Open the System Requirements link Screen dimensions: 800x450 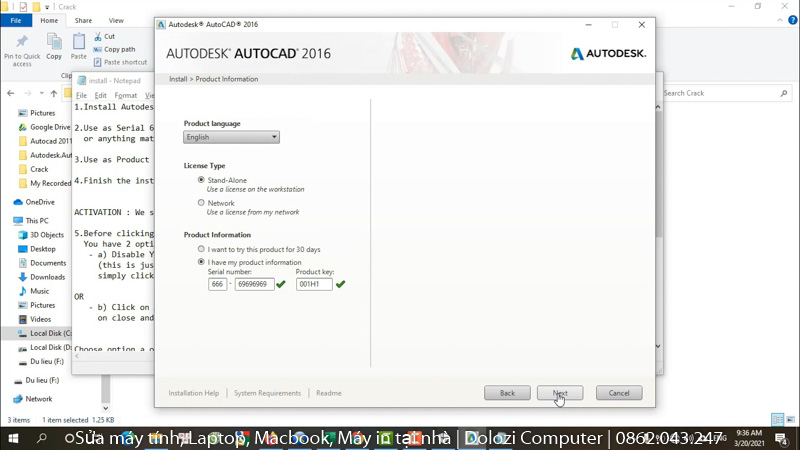267,393
